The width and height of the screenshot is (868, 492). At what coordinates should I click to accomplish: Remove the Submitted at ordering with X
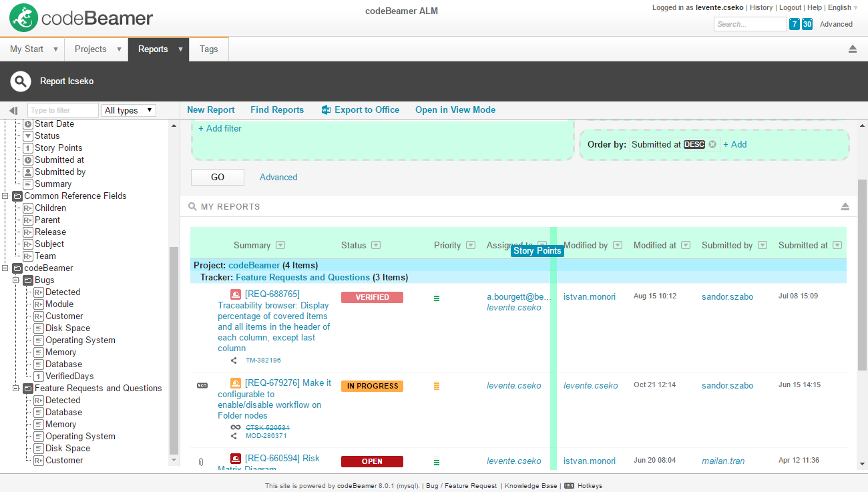(x=712, y=144)
